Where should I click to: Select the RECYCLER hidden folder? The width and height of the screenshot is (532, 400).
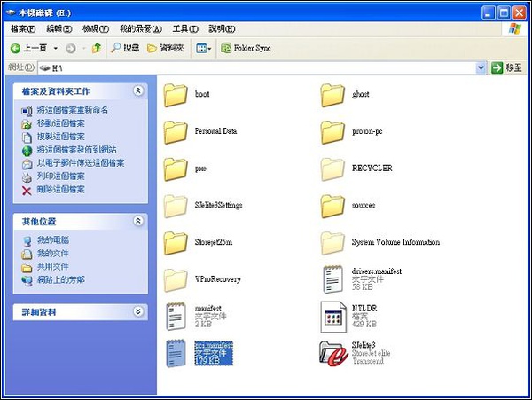coord(333,168)
